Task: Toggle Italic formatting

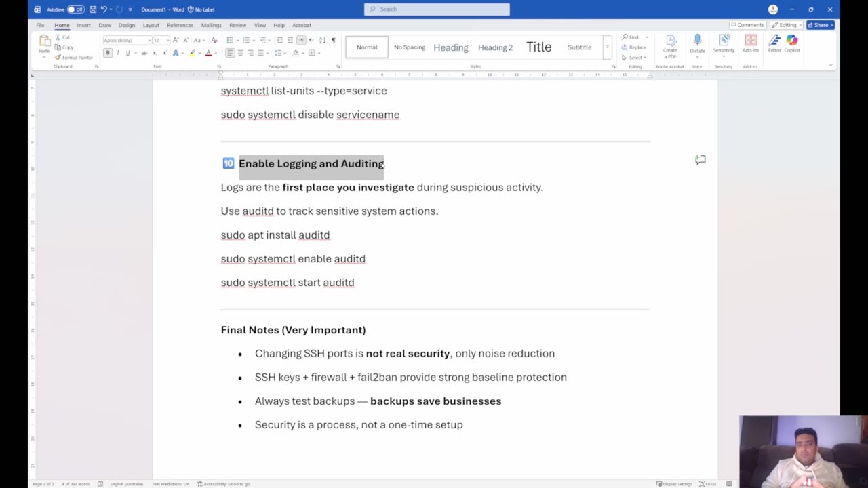Action: (x=117, y=53)
